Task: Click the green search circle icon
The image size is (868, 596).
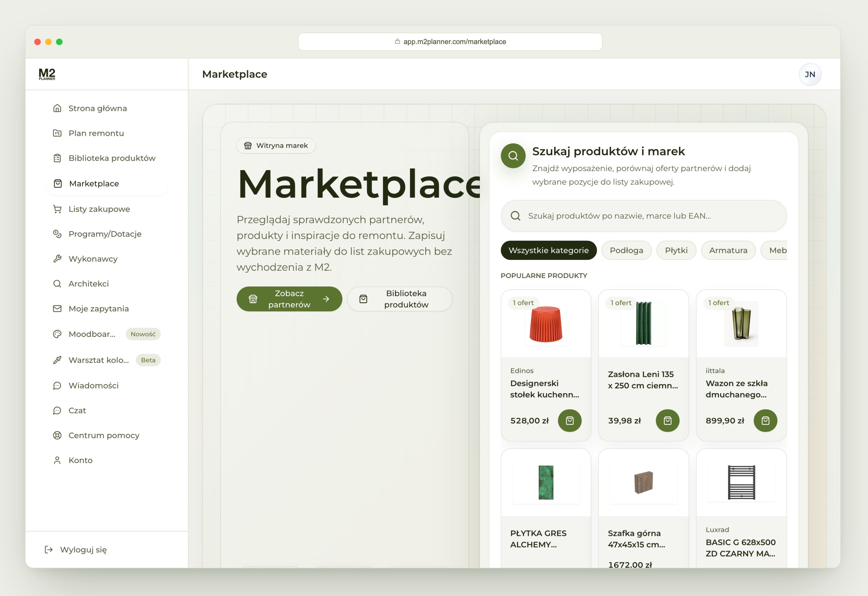Action: click(x=513, y=156)
